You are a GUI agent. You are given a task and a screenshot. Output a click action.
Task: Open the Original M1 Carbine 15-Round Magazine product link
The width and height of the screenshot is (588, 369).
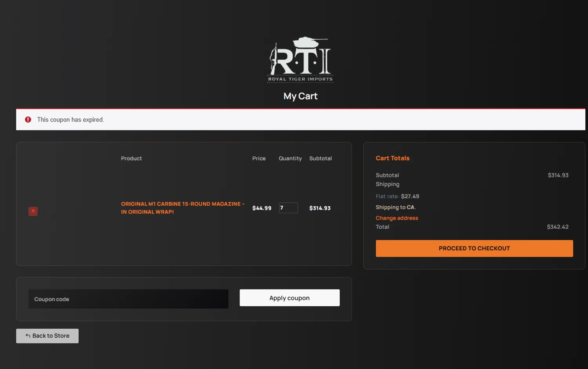click(183, 208)
